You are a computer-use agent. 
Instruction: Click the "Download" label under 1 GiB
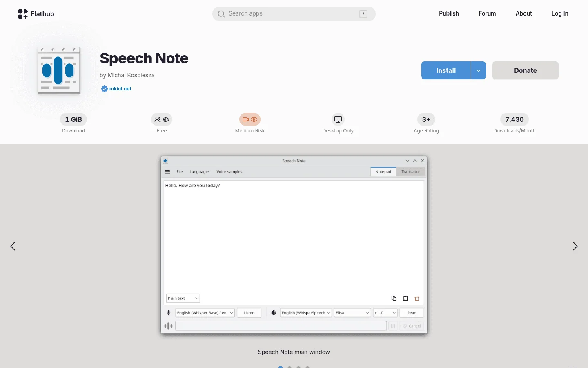pos(73,131)
